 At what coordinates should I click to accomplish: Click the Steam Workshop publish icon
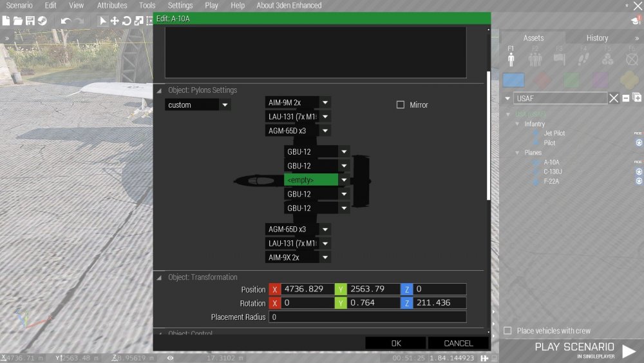[43, 21]
